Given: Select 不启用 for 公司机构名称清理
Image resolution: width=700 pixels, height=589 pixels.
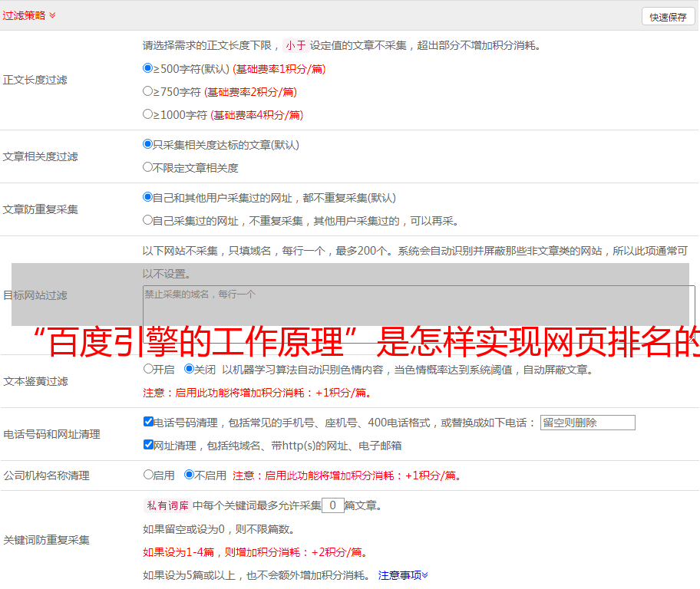Looking at the screenshot, I should coord(190,475).
